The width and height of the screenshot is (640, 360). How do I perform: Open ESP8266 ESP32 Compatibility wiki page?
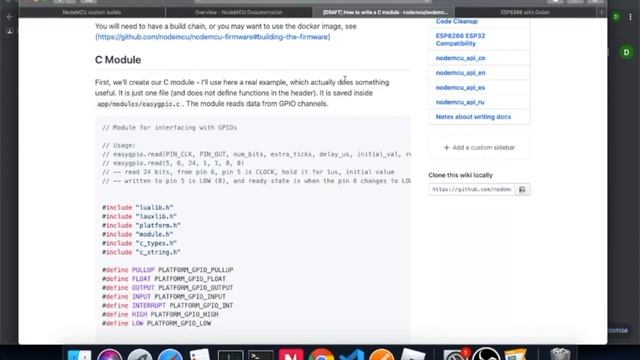[x=460, y=40]
